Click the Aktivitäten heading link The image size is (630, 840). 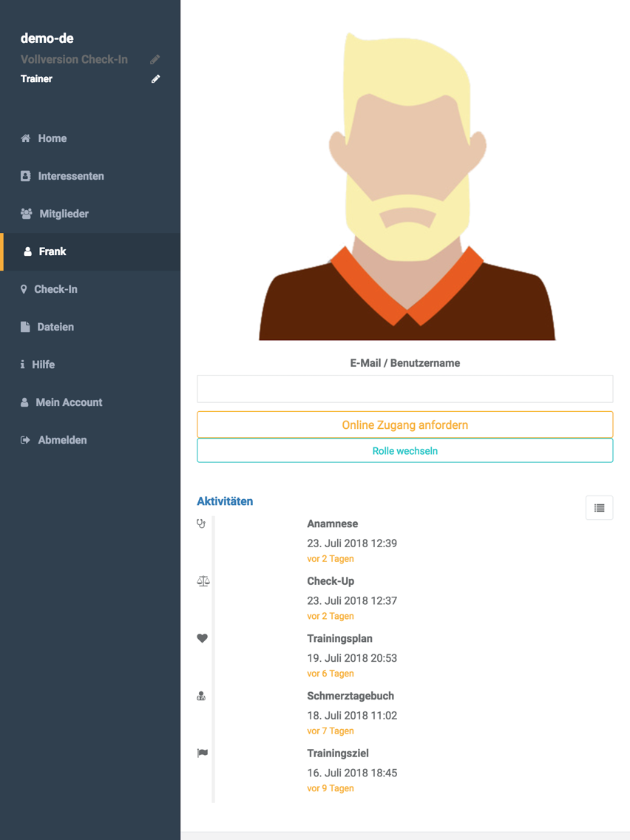pyautogui.click(x=225, y=501)
